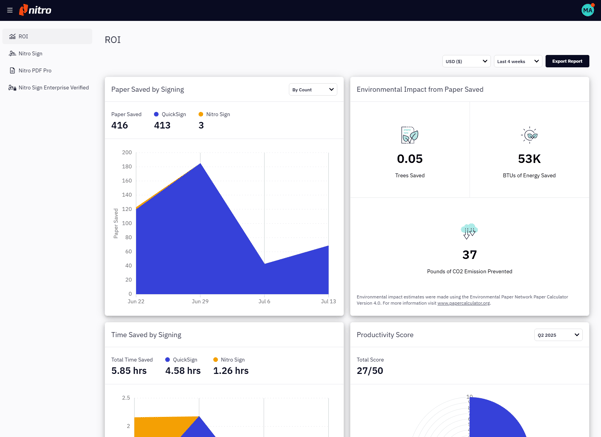Image resolution: width=601 pixels, height=437 pixels.
Task: Click the BTUs of Energy Saved icon
Action: [529, 135]
